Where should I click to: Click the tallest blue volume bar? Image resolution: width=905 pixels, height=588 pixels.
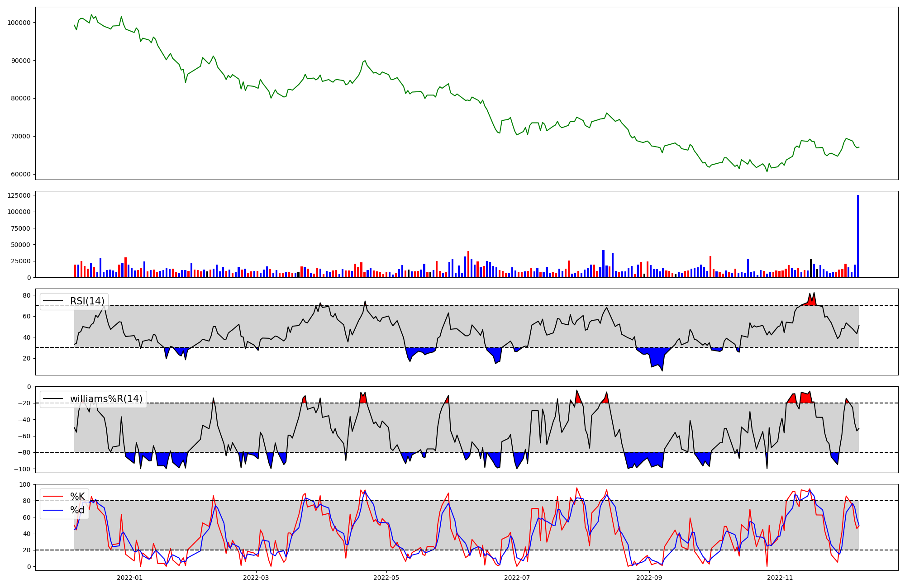pyautogui.click(x=857, y=236)
